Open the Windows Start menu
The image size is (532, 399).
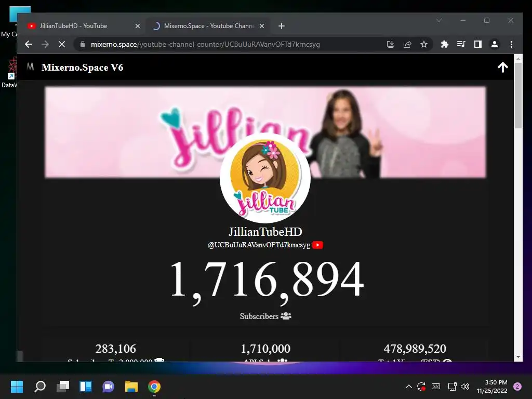[17, 387]
